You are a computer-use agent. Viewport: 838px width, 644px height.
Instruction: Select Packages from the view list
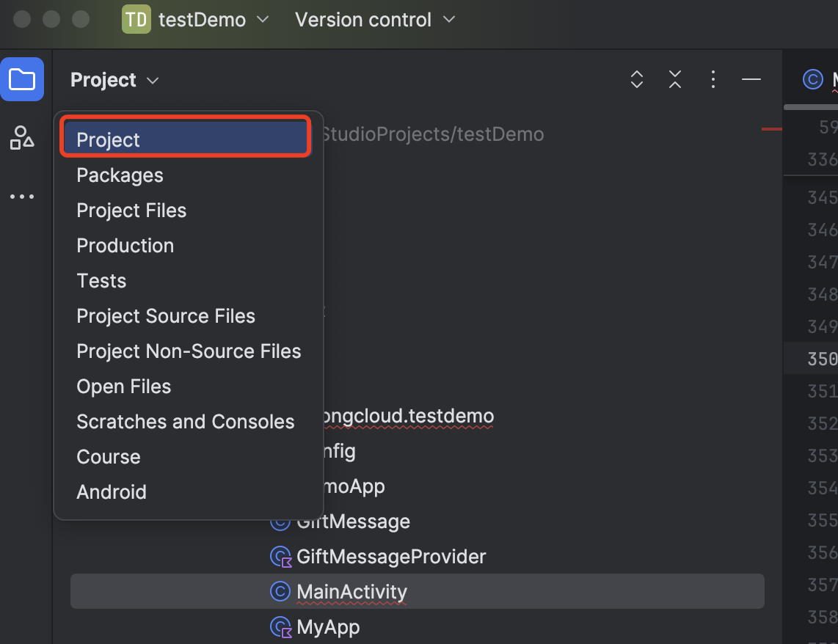click(120, 175)
